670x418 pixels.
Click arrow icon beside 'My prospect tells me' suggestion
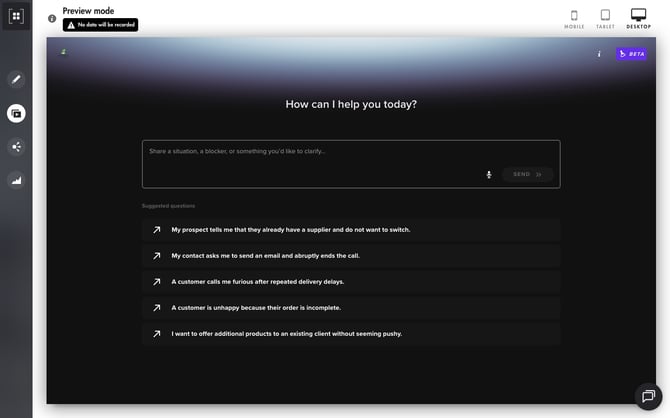(157, 230)
